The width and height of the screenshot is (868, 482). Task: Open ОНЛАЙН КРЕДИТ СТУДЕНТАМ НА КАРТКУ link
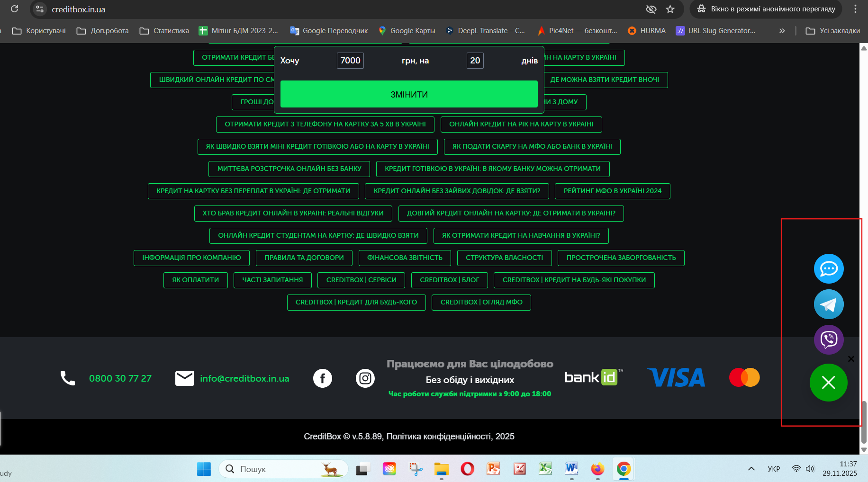(x=318, y=236)
